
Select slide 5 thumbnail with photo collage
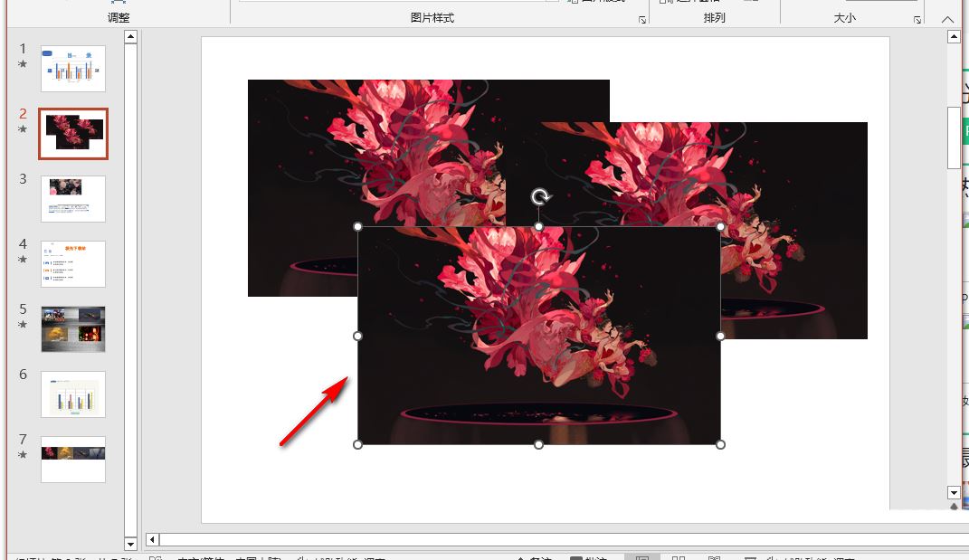pos(73,328)
